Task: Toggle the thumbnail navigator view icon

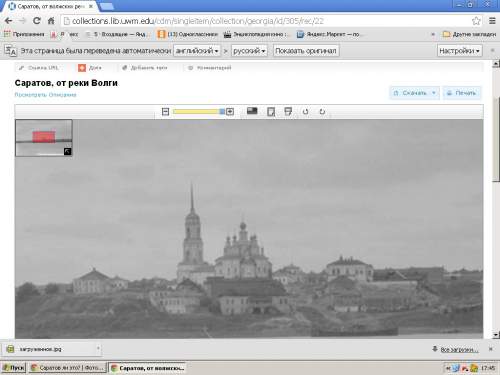Action: pos(252,111)
